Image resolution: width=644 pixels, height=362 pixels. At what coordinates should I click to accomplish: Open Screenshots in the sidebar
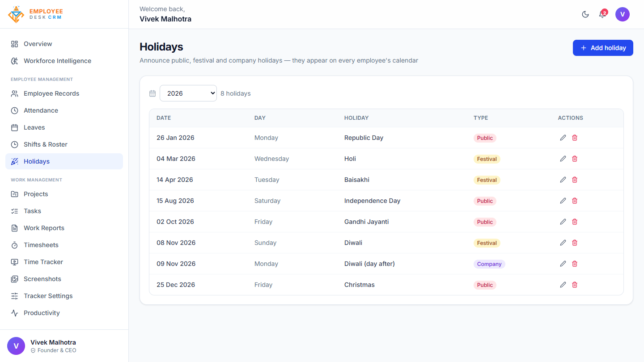[64, 279]
